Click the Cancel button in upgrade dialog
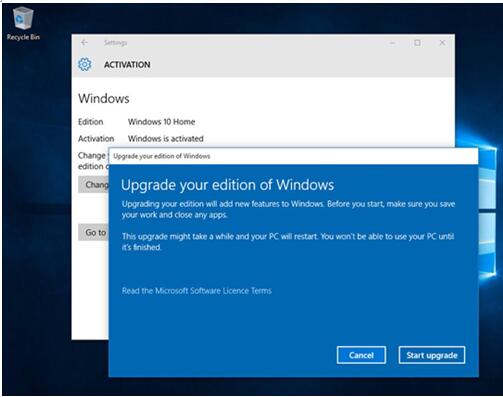The width and height of the screenshot is (503, 397). click(361, 355)
